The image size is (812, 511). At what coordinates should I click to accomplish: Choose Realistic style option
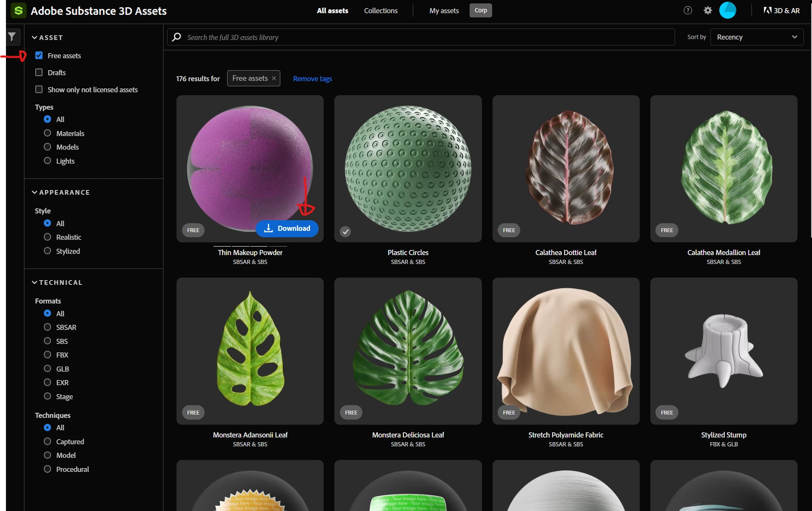pyautogui.click(x=47, y=237)
